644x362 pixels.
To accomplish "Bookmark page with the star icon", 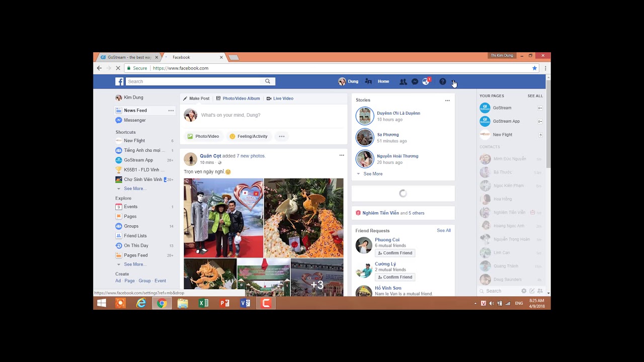I will (534, 68).
